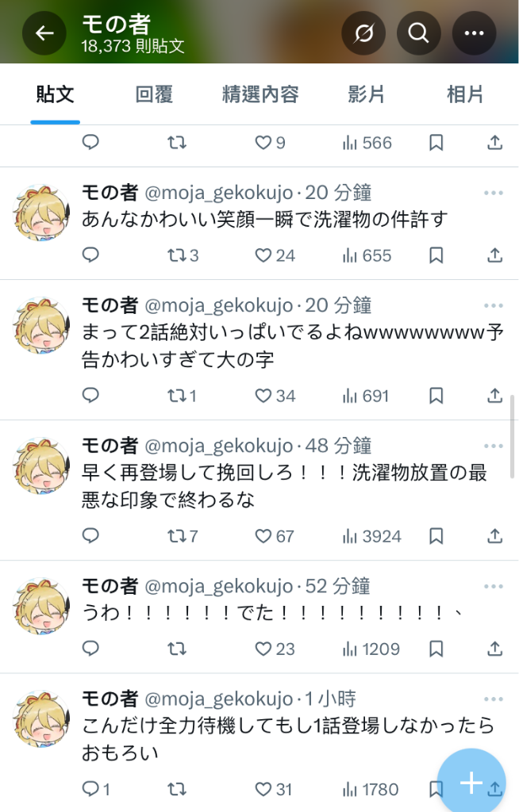The width and height of the screenshot is (519, 812).
Task: Open avatar thumbnail of 48 分鐘 post
Action: tap(41, 465)
